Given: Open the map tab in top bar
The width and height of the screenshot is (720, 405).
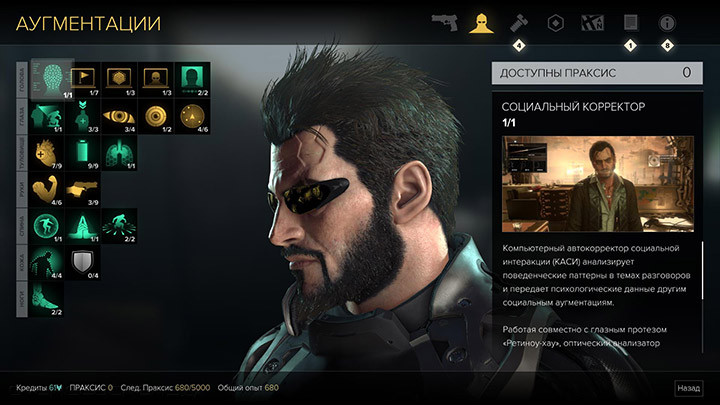Looking at the screenshot, I should tap(592, 23).
